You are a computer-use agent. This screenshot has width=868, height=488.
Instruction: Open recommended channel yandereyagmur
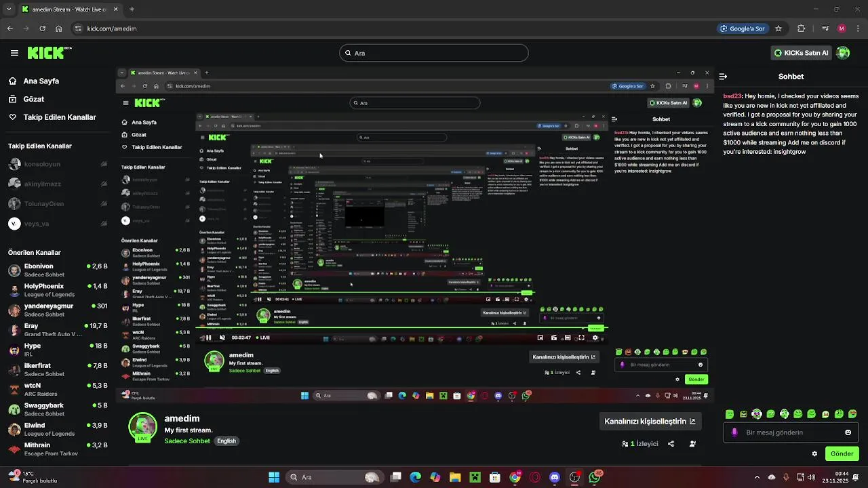58,310
